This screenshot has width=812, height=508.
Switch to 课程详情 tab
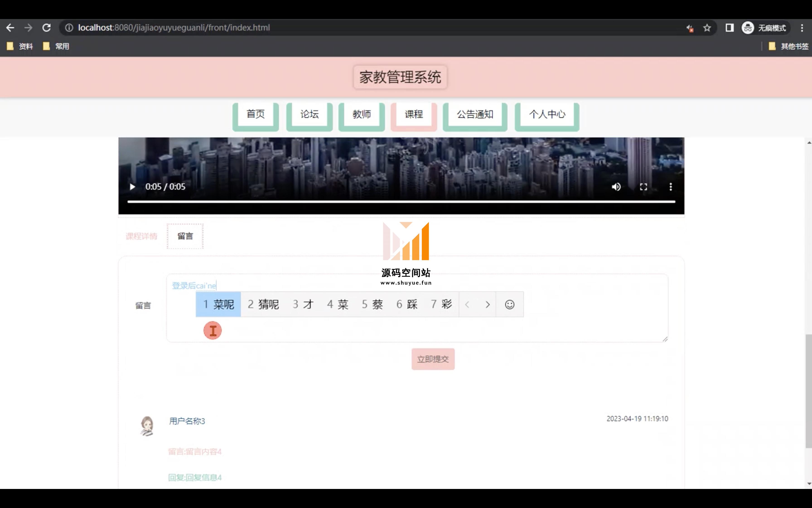[x=142, y=236]
